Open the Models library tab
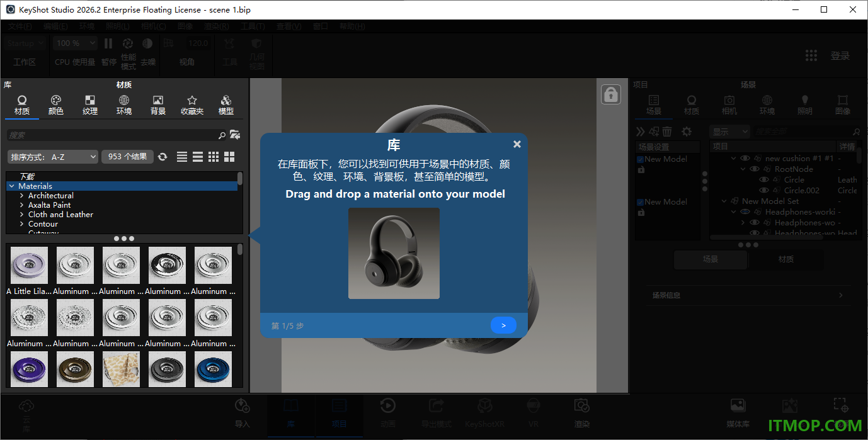The height and width of the screenshot is (440, 868). point(226,105)
